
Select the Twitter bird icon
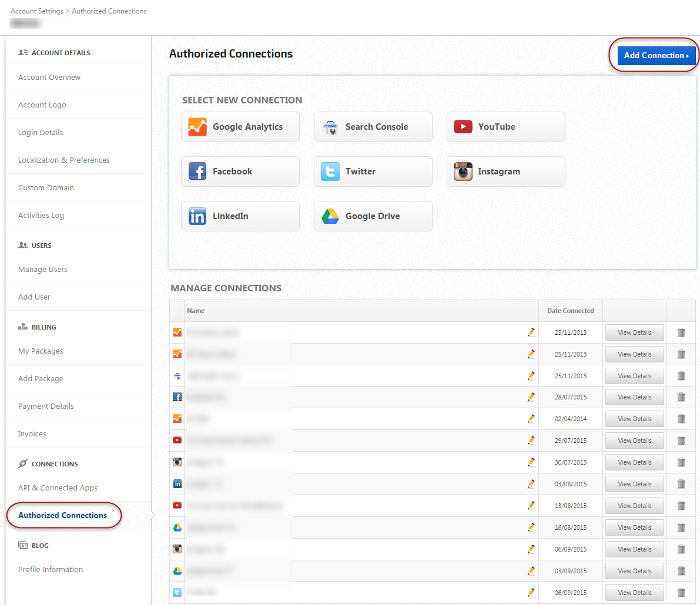click(x=330, y=172)
